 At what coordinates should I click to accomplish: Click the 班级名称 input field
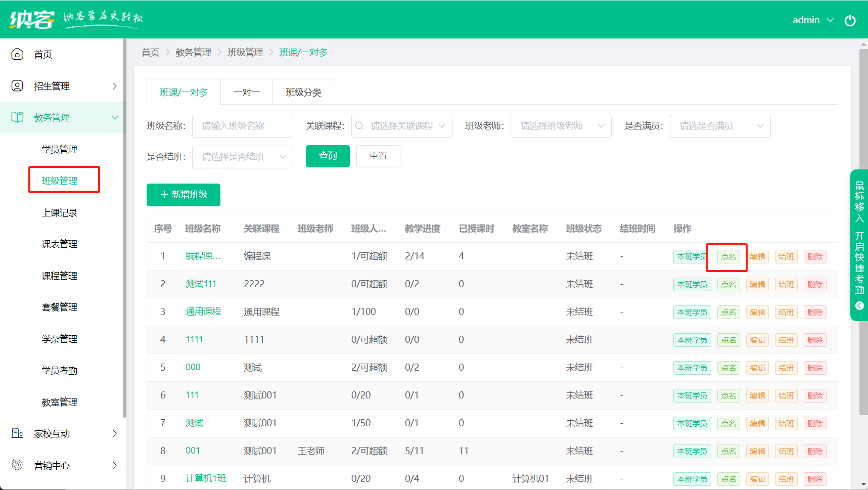243,126
